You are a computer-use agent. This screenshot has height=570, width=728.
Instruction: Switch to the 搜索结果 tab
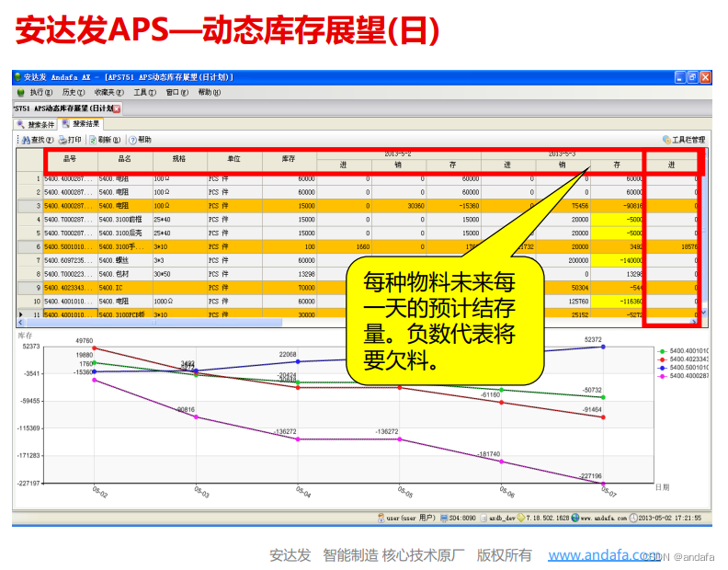pyautogui.click(x=81, y=124)
